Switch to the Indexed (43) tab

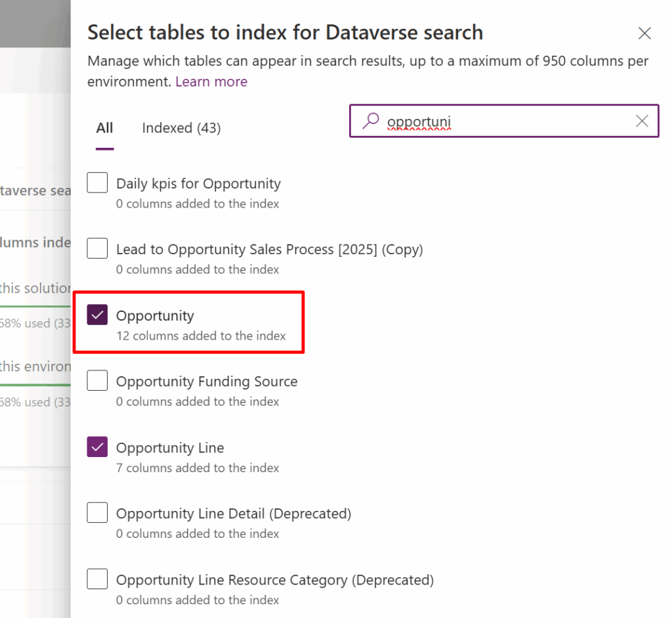pos(181,128)
